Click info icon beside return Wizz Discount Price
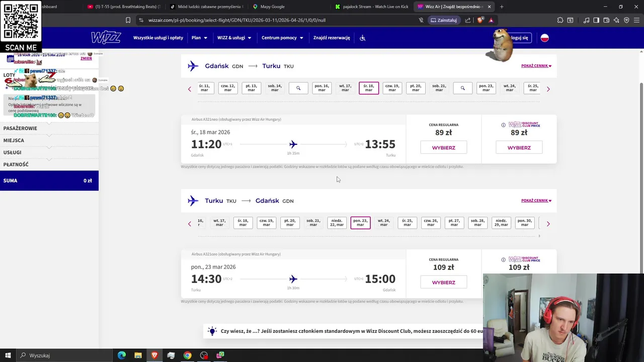The height and width of the screenshot is (362, 644). [x=503, y=259]
